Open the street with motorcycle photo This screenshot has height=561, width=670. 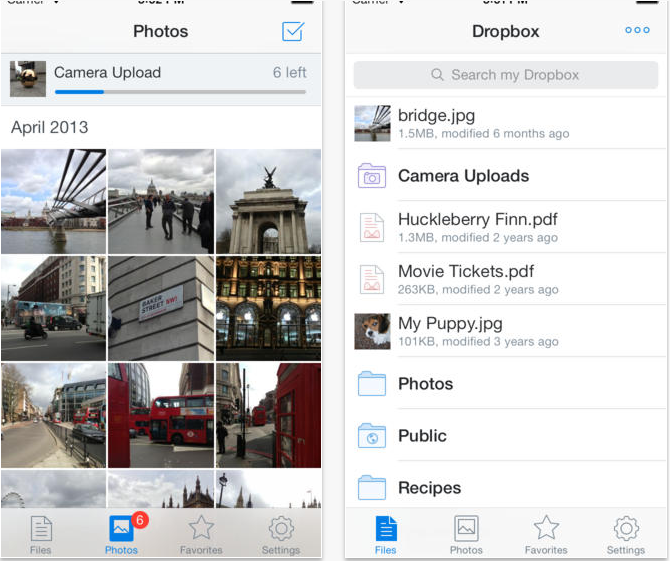tap(53, 308)
